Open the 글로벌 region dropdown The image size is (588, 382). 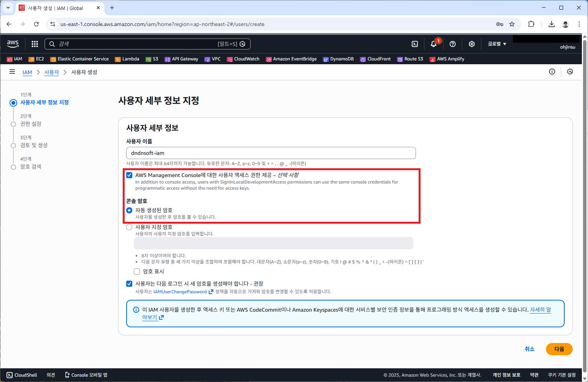[496, 44]
